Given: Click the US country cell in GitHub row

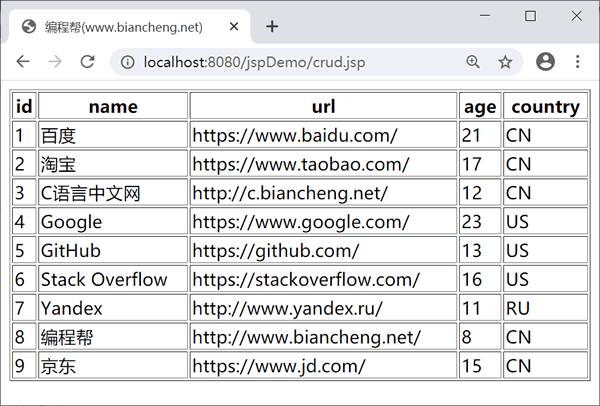Looking at the screenshot, I should point(546,250).
